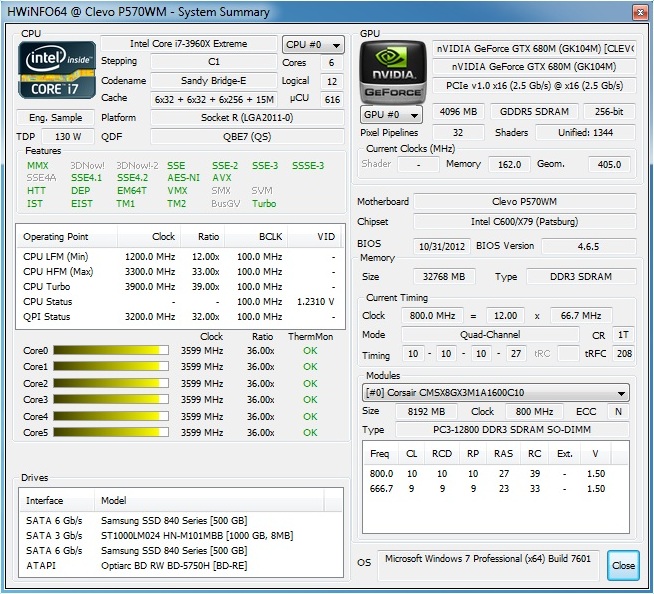Click the µCU 616 field
The image size is (654, 594).
[x=332, y=99]
